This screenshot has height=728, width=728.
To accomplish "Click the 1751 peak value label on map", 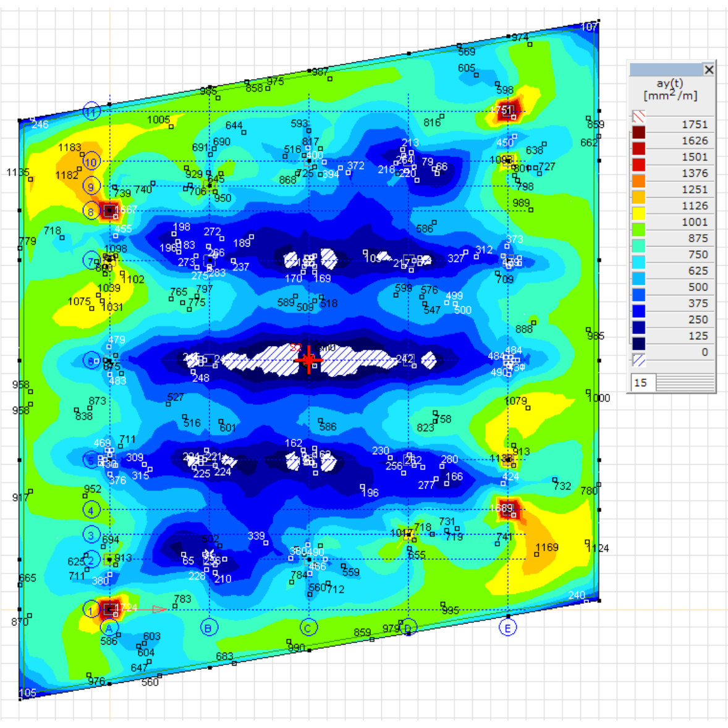I will [501, 110].
